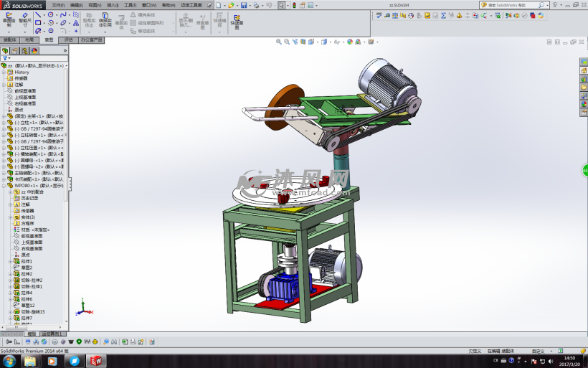The width and height of the screenshot is (588, 368).
Task: Open the 文件(F) menu
Action: pos(58,5)
